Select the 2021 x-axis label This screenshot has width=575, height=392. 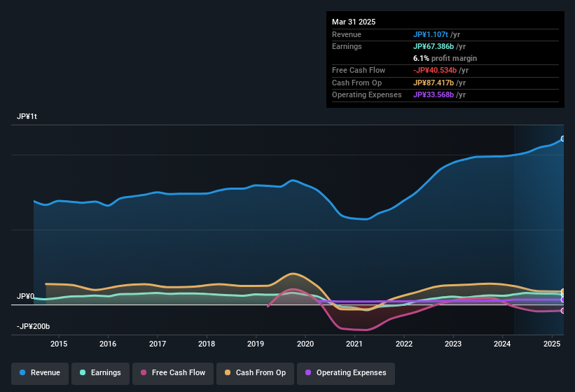point(354,344)
